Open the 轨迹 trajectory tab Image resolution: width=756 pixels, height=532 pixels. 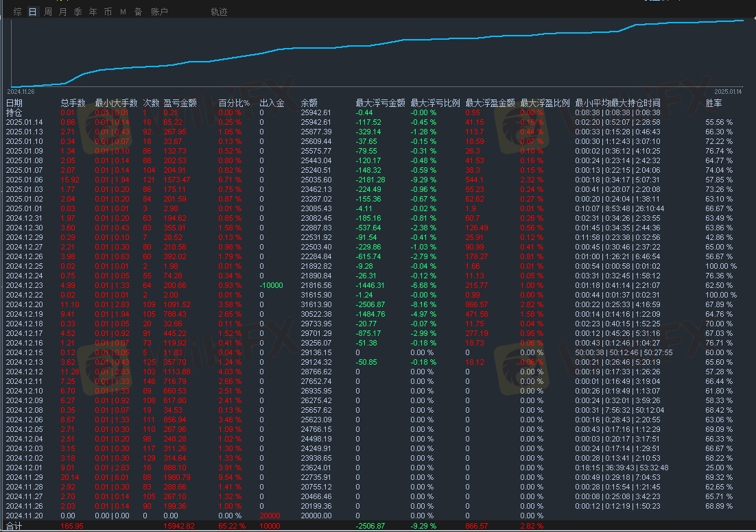[219, 12]
